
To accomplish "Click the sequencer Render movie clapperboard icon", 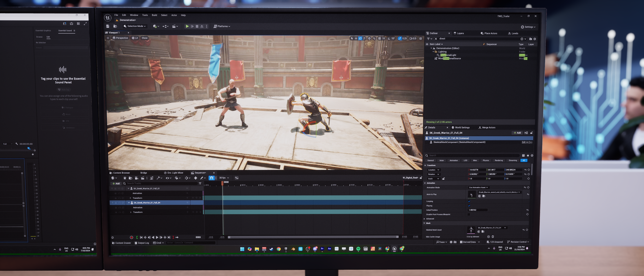I will coord(142,178).
